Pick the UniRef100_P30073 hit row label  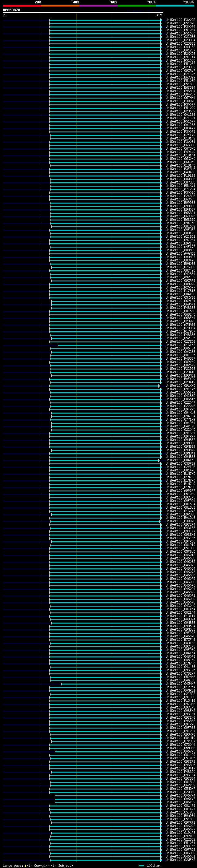click(x=180, y=131)
